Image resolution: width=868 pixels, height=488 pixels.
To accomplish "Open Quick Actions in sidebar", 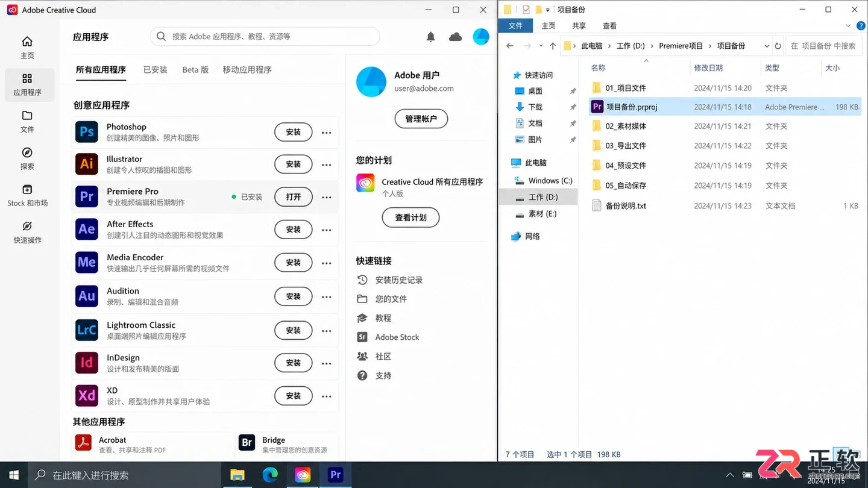I will 27,233.
